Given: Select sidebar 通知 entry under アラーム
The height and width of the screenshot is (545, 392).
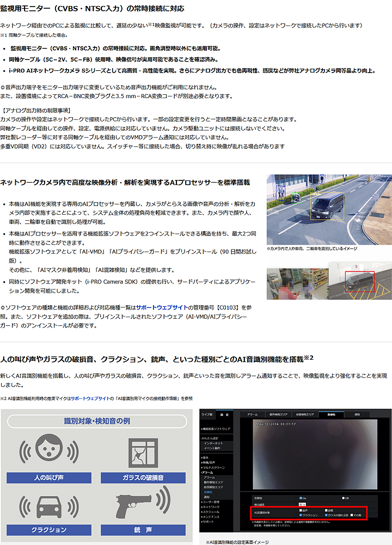Looking at the screenshot, I should tap(207, 497).
